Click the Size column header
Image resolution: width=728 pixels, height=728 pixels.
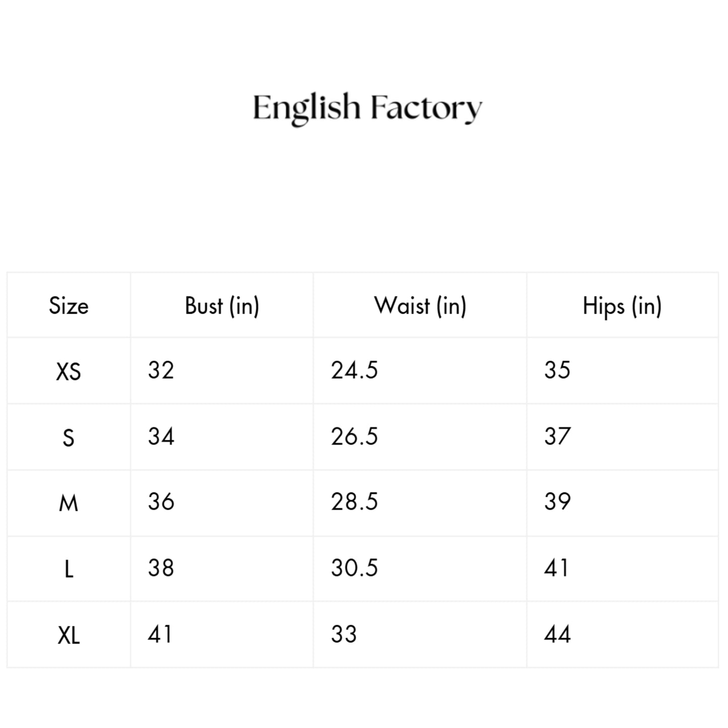coord(69,306)
